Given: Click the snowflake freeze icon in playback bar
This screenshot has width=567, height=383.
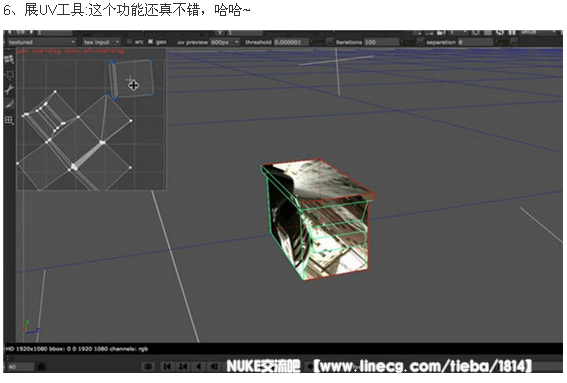Looking at the screenshot, I should (148, 367).
